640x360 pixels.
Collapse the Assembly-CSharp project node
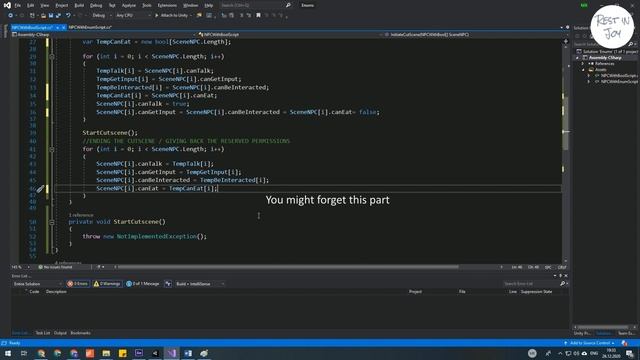[577, 58]
